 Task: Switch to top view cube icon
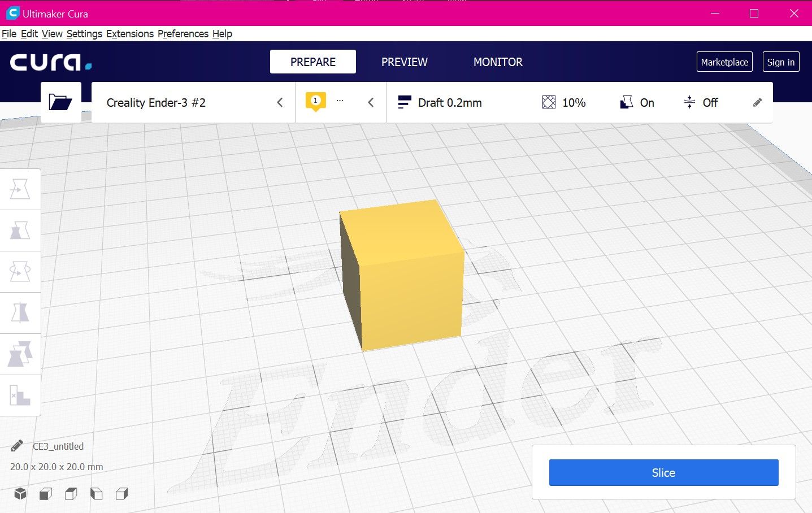pos(71,494)
